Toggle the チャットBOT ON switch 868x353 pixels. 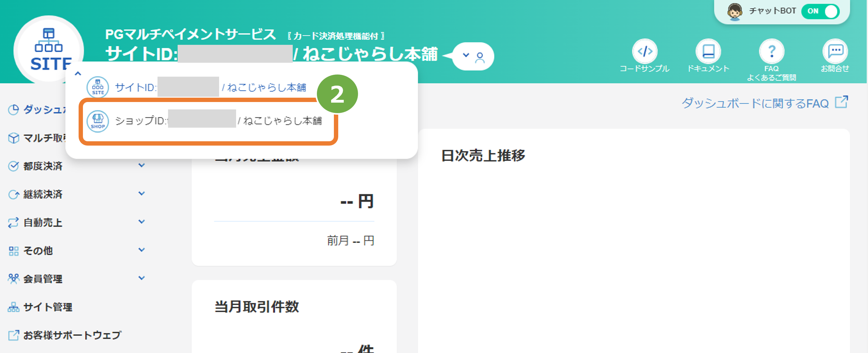coord(820,11)
